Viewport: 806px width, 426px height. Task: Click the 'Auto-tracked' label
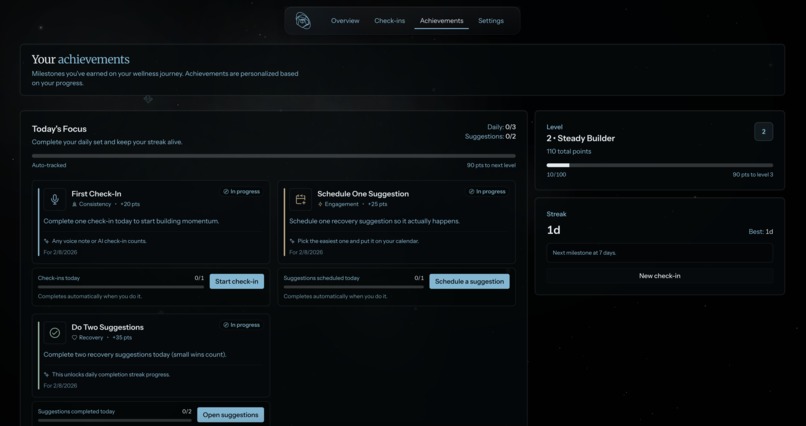coord(49,165)
